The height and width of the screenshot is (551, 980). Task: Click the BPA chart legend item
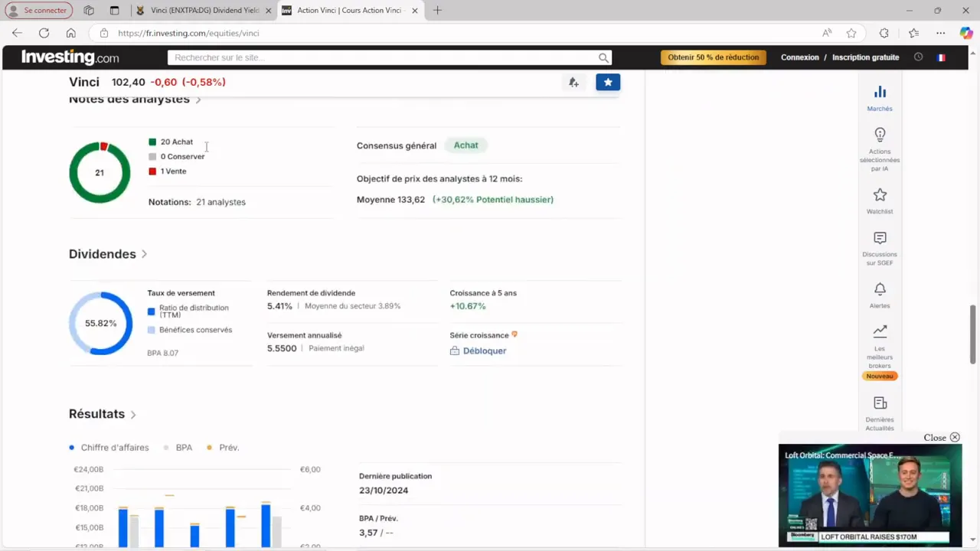click(178, 448)
